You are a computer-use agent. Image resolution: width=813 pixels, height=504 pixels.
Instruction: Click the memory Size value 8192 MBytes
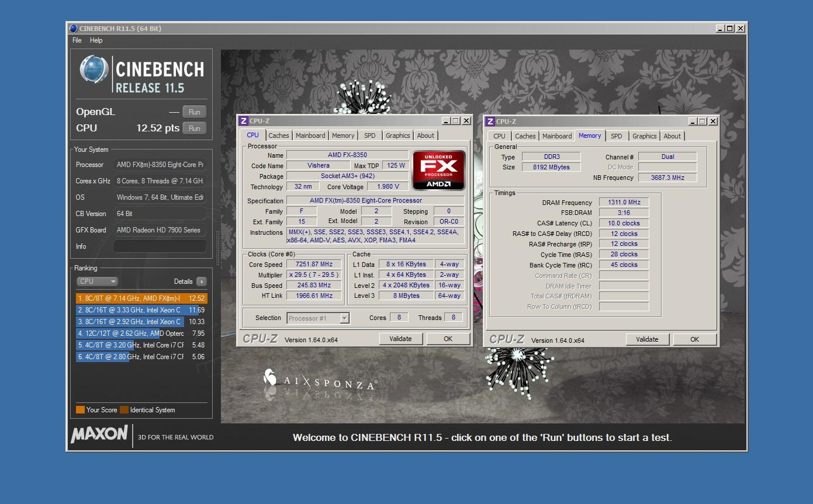551,167
